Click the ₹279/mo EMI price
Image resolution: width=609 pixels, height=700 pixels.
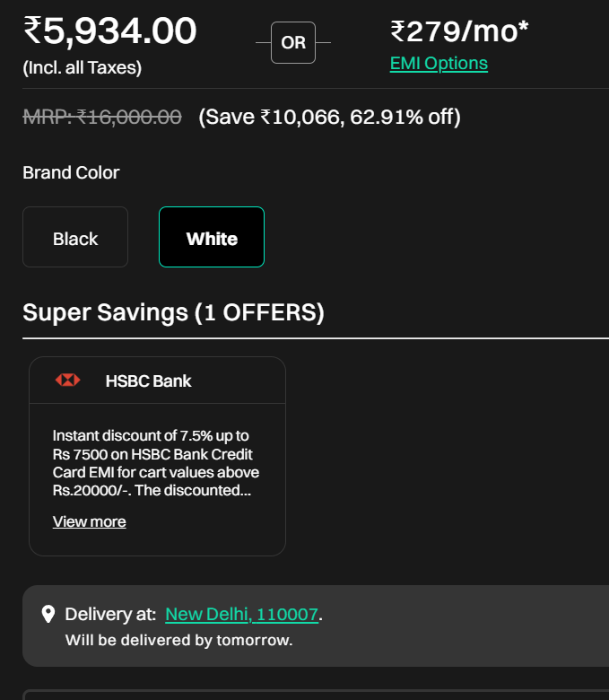point(459,31)
